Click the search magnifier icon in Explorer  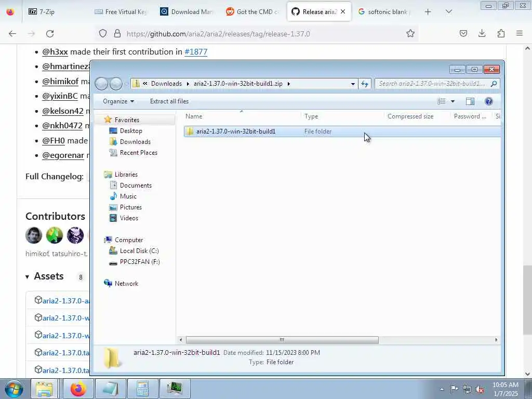[x=494, y=84]
